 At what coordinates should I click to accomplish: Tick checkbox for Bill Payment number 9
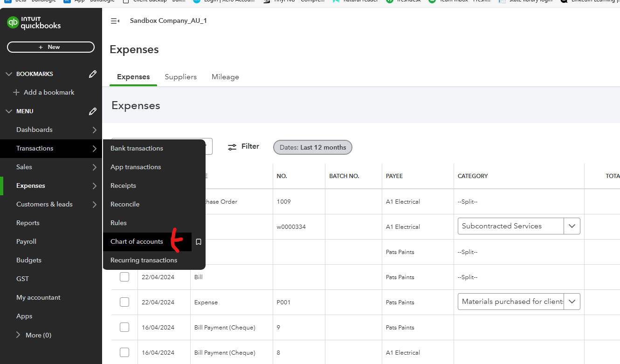(x=124, y=327)
